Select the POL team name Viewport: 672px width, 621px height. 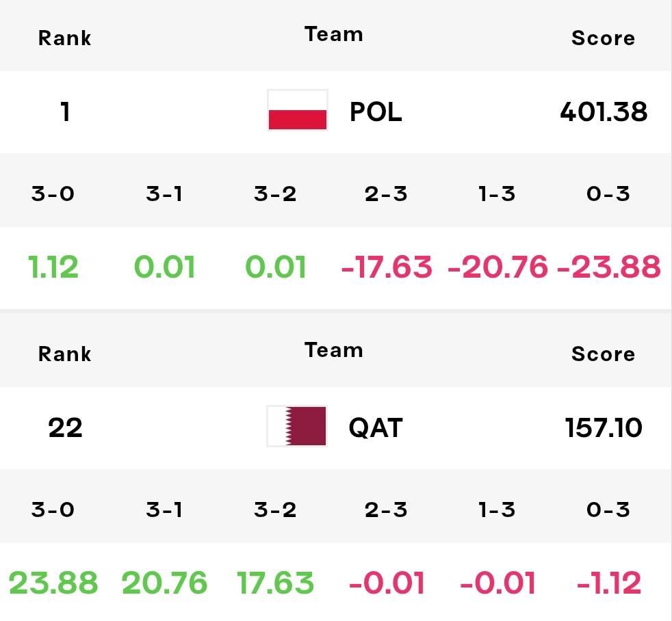[376, 111]
